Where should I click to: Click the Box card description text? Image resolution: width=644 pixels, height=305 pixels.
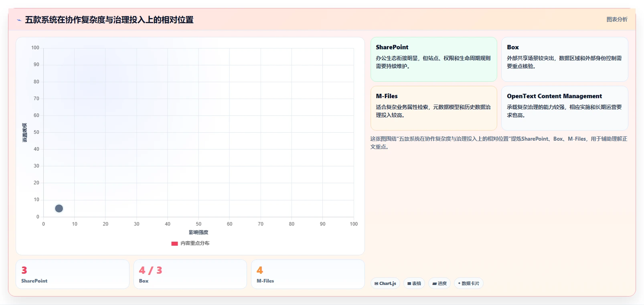(x=564, y=62)
